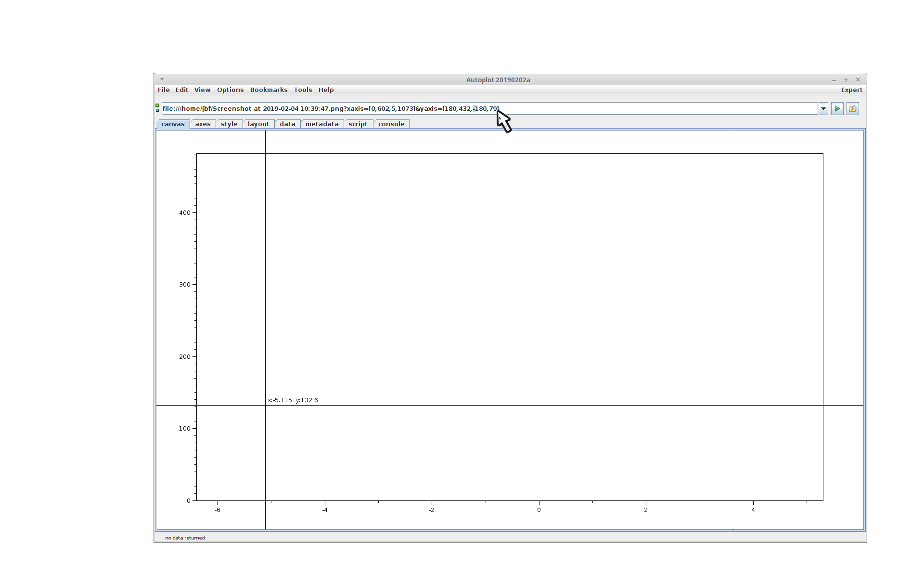The height and width of the screenshot is (578, 924).
Task: Click the green play/go button
Action: [837, 109]
